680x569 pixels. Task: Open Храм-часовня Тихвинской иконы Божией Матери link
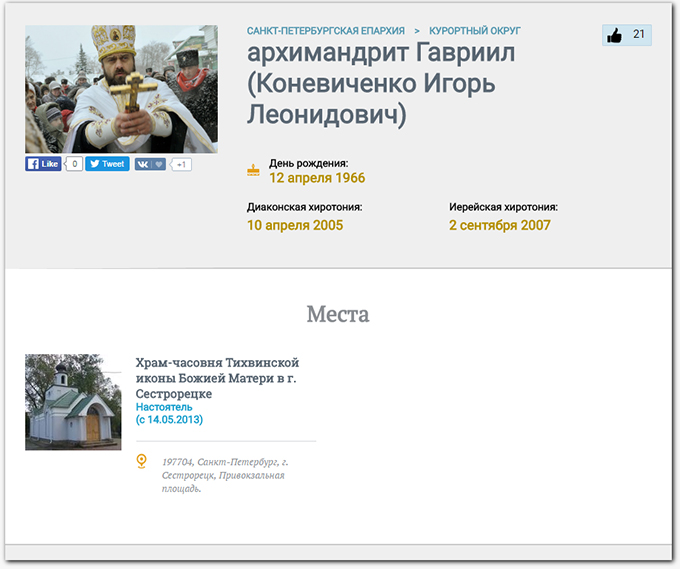[x=217, y=378]
